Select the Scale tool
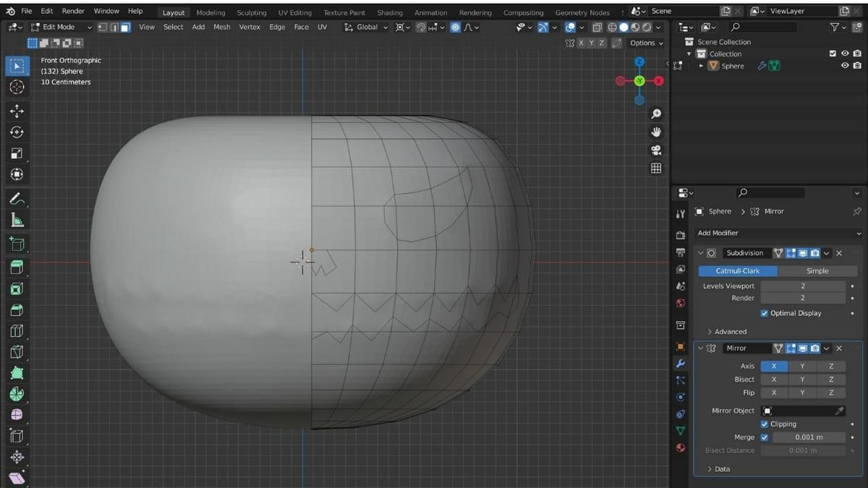 [x=17, y=153]
